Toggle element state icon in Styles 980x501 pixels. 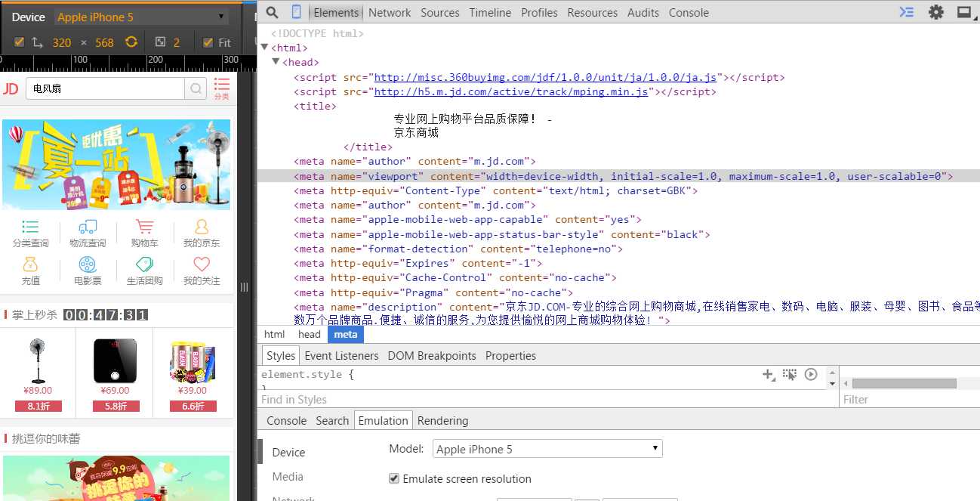coord(790,374)
